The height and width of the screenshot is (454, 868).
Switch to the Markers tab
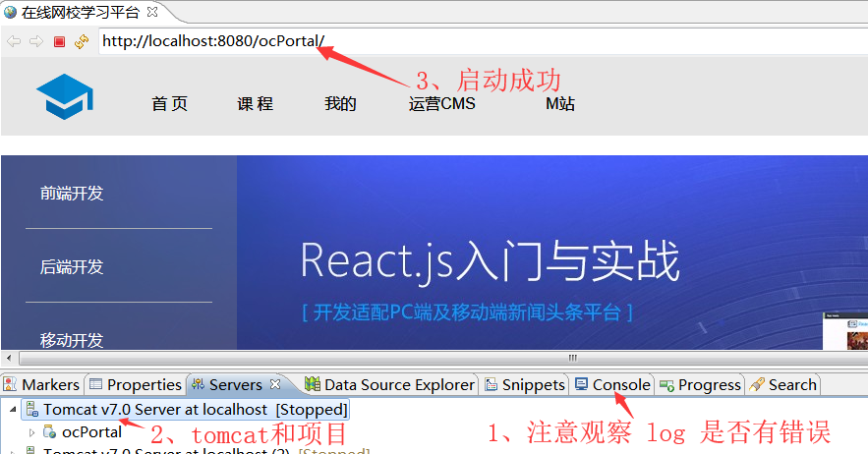pos(42,384)
